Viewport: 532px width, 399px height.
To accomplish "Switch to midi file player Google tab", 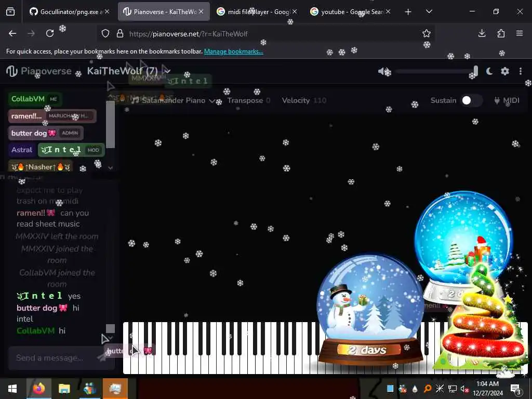I will point(257,11).
